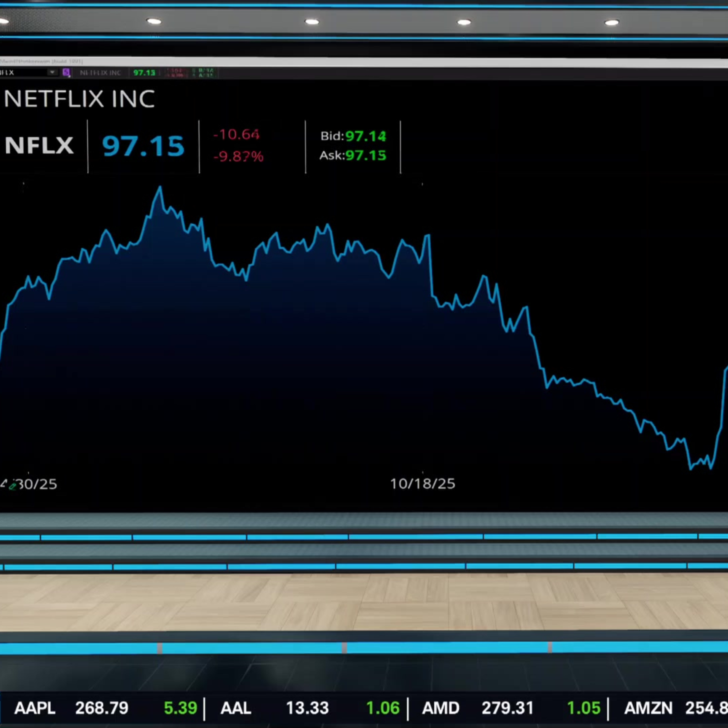Click the green pencil drawing icon on axis
This screenshot has width=728, height=728.
click(x=12, y=487)
